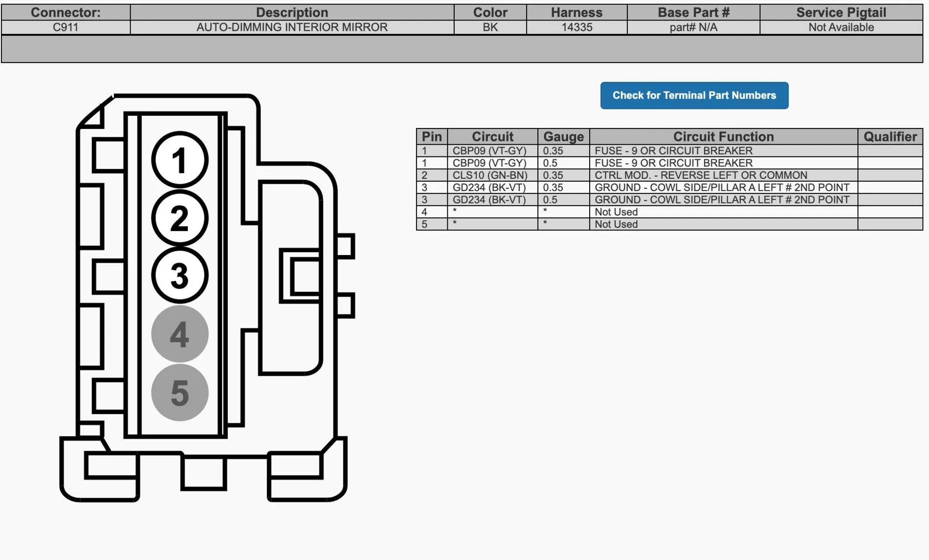Click Connector: column header
This screenshot has width=929, height=560.
[66, 12]
